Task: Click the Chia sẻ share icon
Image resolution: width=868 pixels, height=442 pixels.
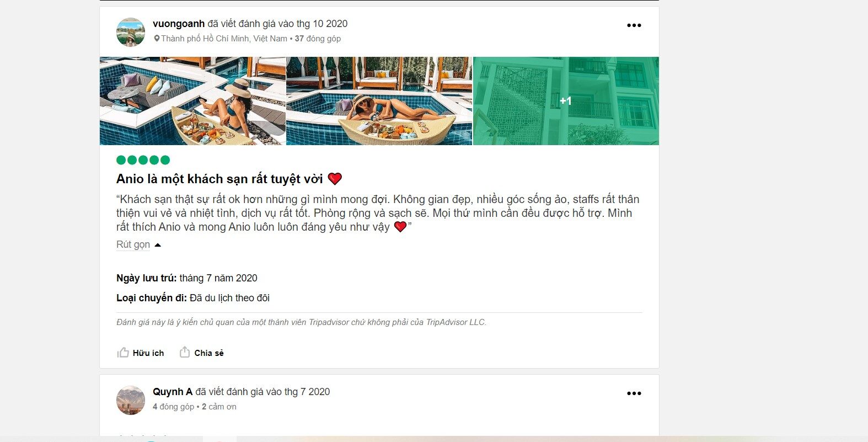Action: [x=185, y=352]
